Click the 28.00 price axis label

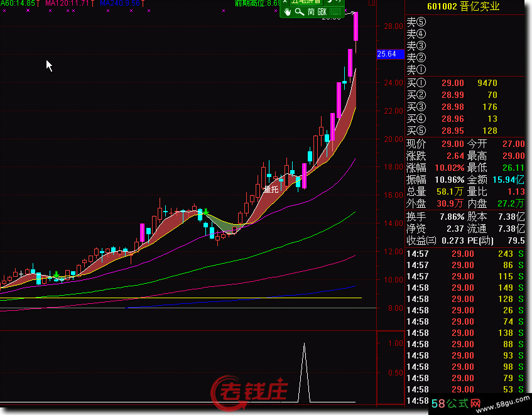[394, 26]
